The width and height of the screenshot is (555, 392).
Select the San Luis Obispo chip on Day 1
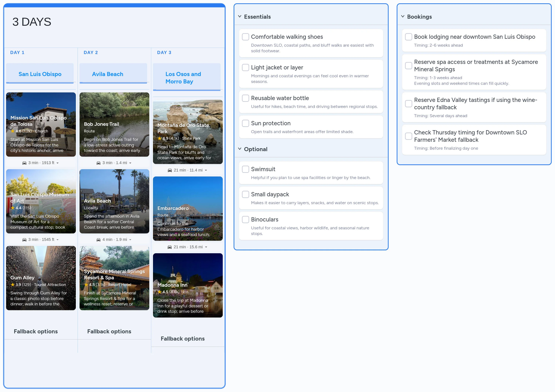pos(40,74)
